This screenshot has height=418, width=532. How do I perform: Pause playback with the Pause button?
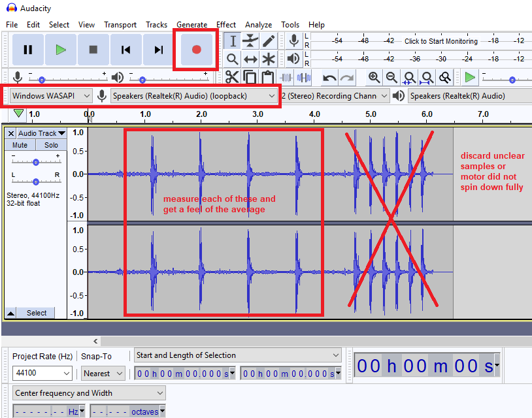[28, 50]
